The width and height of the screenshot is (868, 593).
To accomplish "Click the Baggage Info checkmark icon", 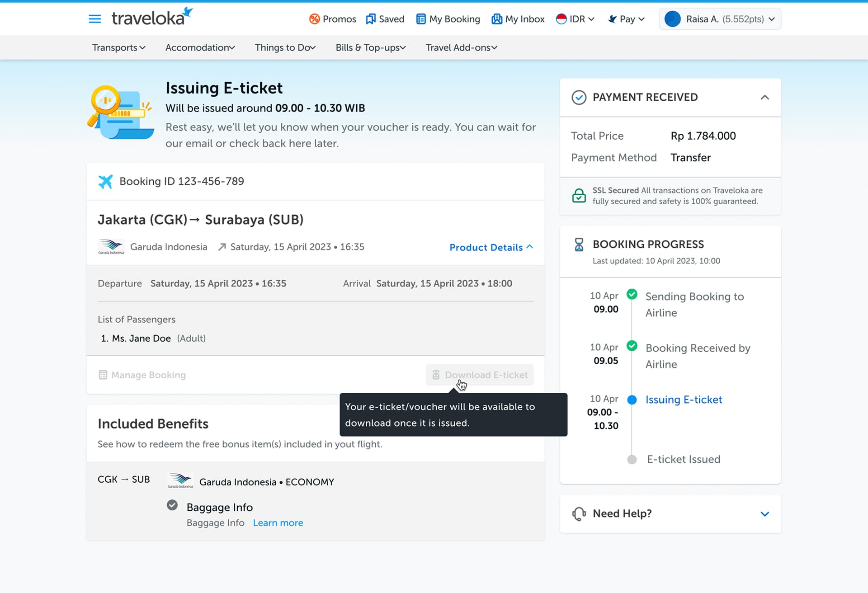I will click(172, 505).
